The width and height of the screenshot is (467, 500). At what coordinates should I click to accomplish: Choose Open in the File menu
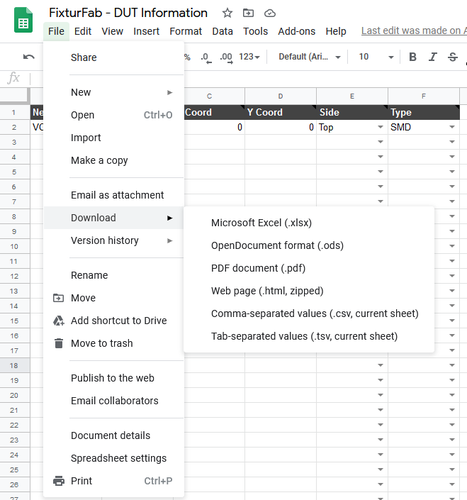[x=113, y=115]
